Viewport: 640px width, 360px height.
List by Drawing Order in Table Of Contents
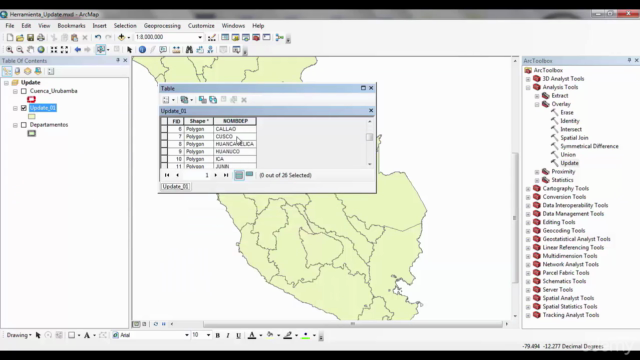[x=7, y=71]
